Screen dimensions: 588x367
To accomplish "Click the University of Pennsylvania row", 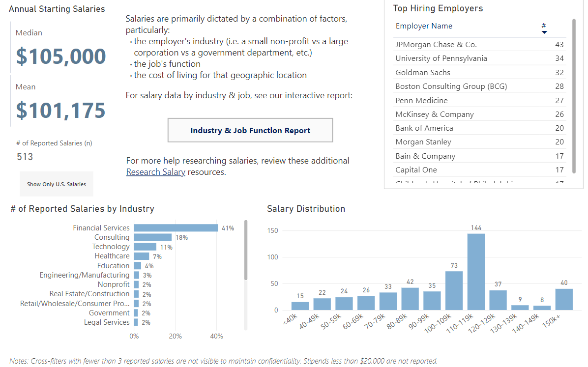I will 441,58.
